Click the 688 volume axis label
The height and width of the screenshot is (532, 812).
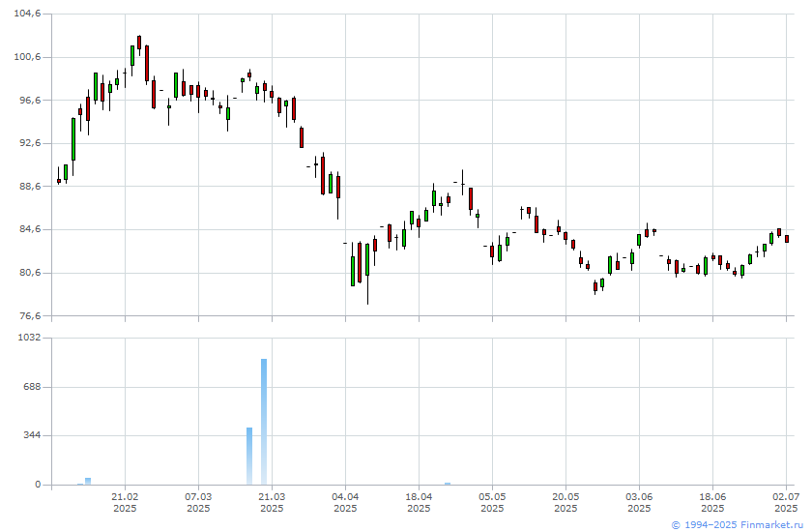point(32,387)
